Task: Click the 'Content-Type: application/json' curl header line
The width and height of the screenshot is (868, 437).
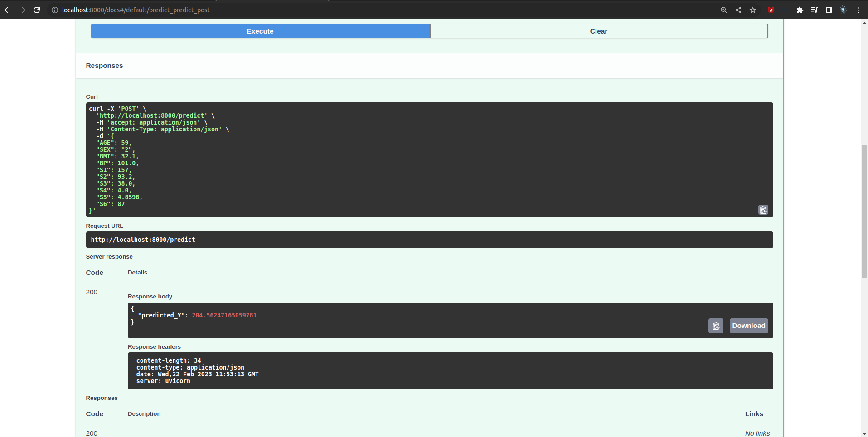Action: point(163,129)
